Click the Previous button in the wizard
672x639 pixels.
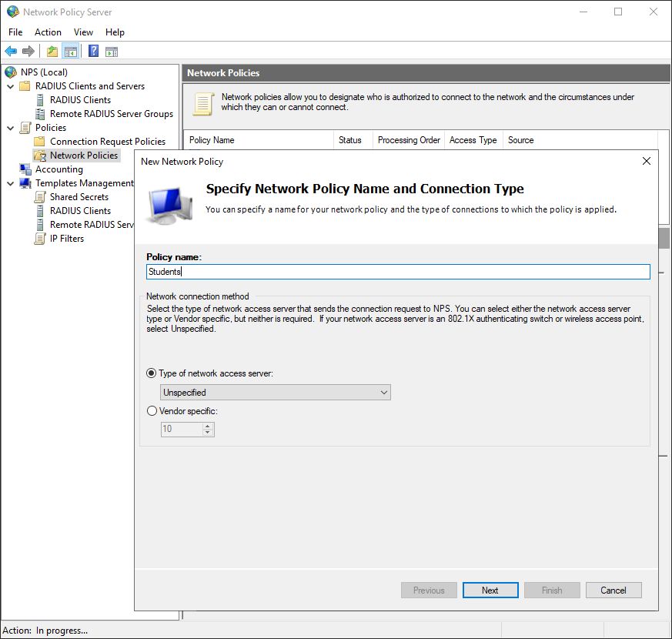point(429,590)
